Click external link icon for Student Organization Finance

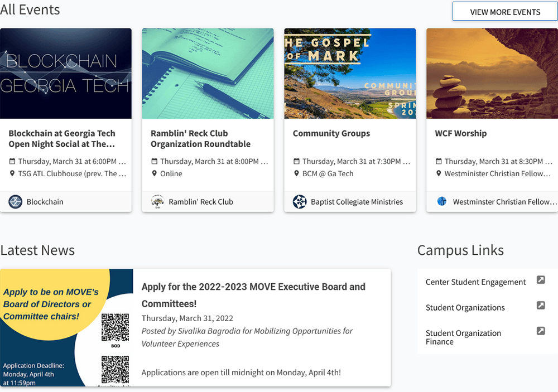point(541,331)
